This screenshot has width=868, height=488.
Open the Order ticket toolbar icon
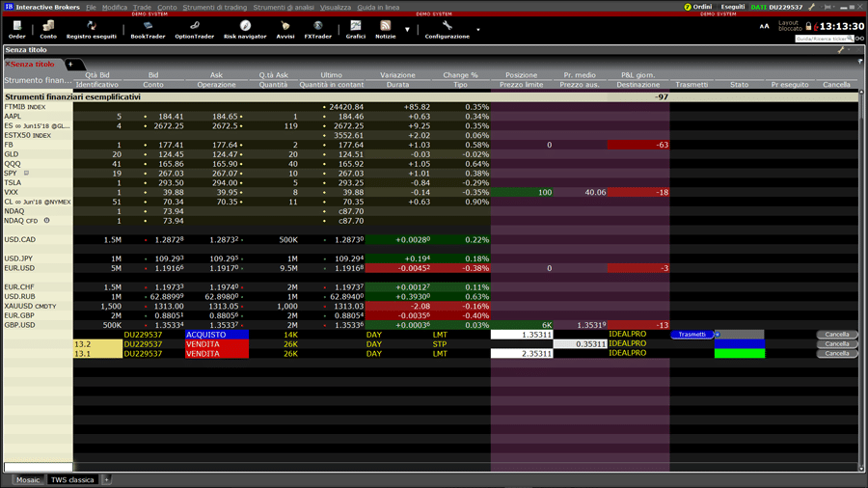[16, 29]
